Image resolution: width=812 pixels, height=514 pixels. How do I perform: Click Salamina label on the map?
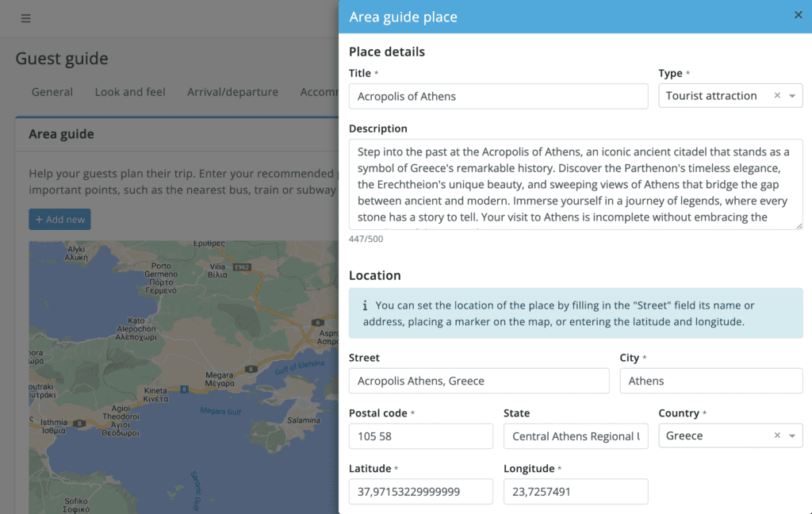point(304,420)
